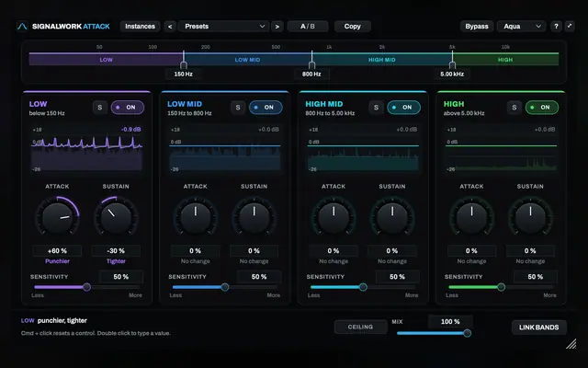
Task: Turn off the LOW MID ON switch
Action: [x=266, y=108]
